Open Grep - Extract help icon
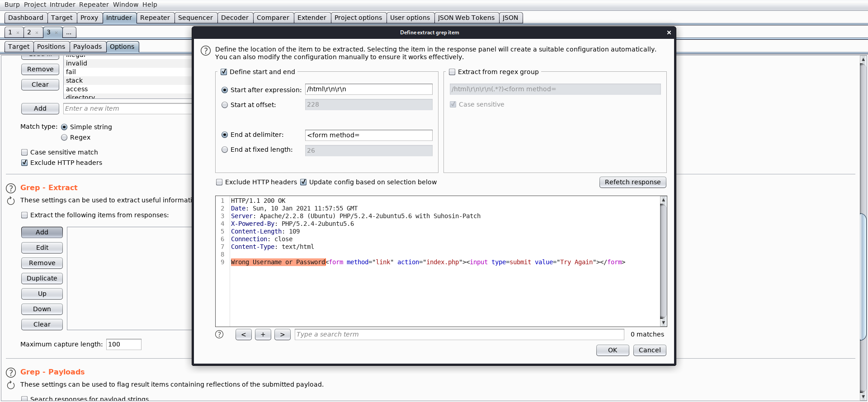The height and width of the screenshot is (402, 868). pyautogui.click(x=11, y=188)
